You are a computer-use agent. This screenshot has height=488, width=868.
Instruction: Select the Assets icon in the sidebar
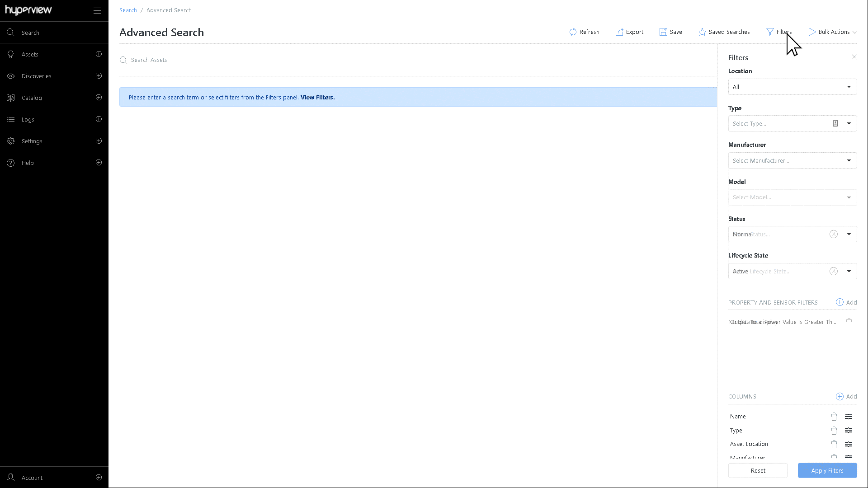point(10,54)
